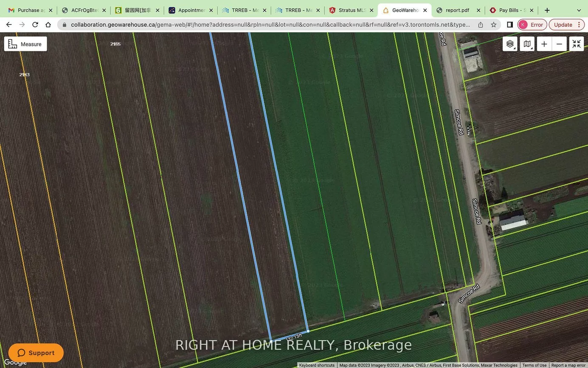Navigate back with the back arrow
The width and height of the screenshot is (588, 368).
pyautogui.click(x=9, y=24)
